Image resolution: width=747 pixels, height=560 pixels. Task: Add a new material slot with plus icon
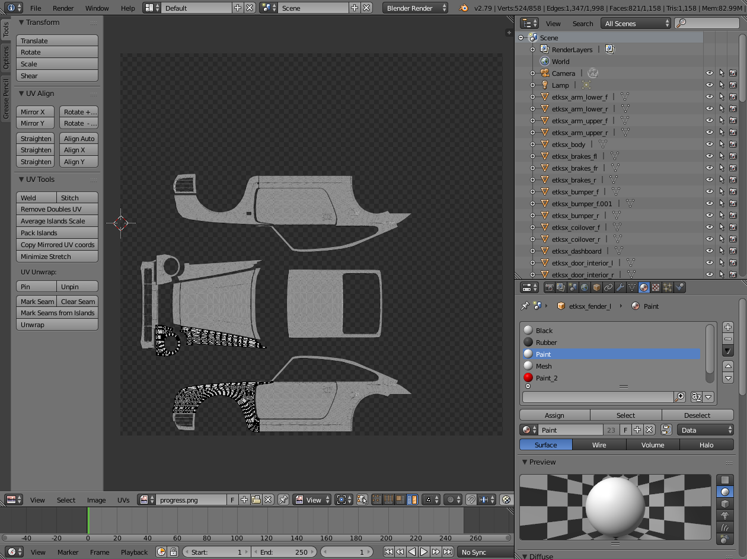pyautogui.click(x=728, y=327)
